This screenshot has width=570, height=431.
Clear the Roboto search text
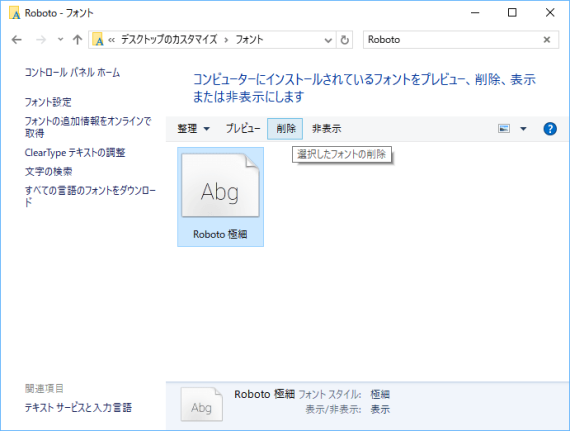(546, 40)
